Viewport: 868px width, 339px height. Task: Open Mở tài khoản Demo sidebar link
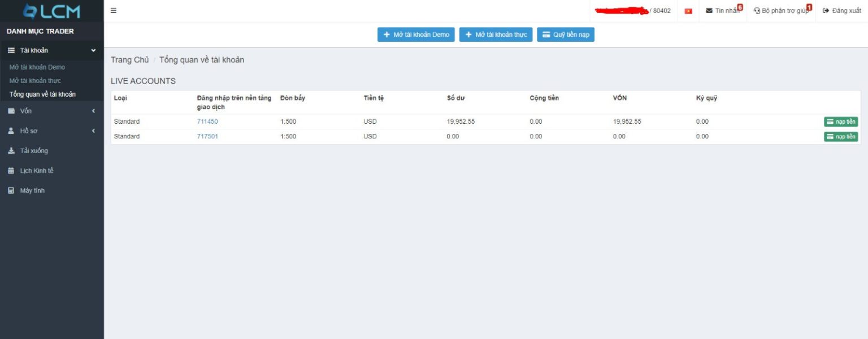tap(37, 67)
